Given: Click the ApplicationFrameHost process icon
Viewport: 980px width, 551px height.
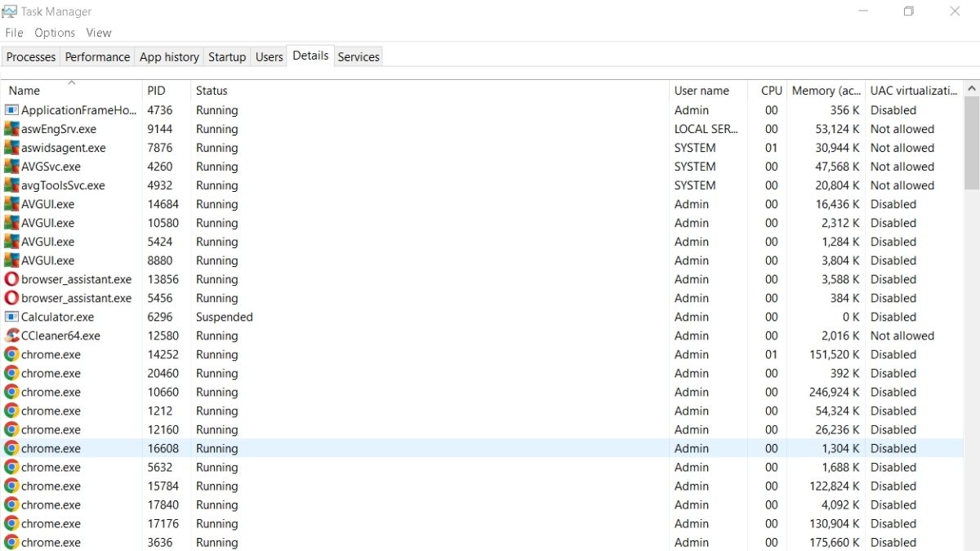Looking at the screenshot, I should pos(10,110).
